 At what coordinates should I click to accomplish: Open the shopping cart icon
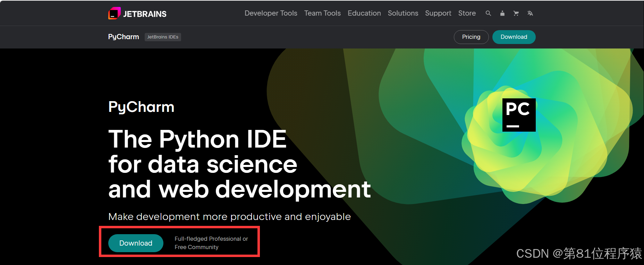pyautogui.click(x=516, y=13)
